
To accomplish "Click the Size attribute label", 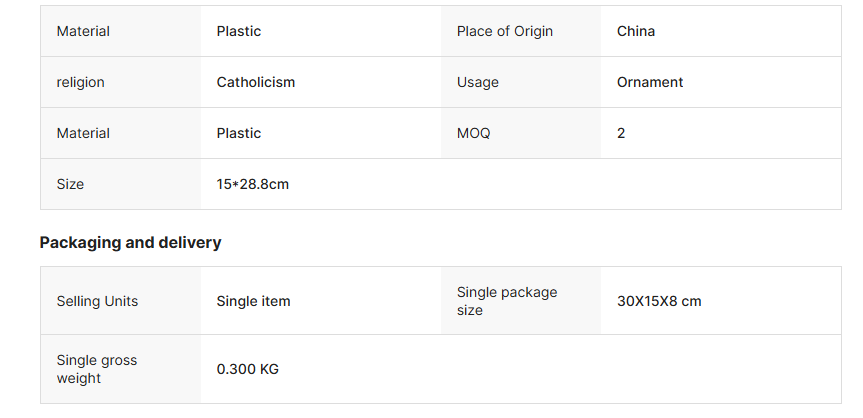I will (70, 184).
